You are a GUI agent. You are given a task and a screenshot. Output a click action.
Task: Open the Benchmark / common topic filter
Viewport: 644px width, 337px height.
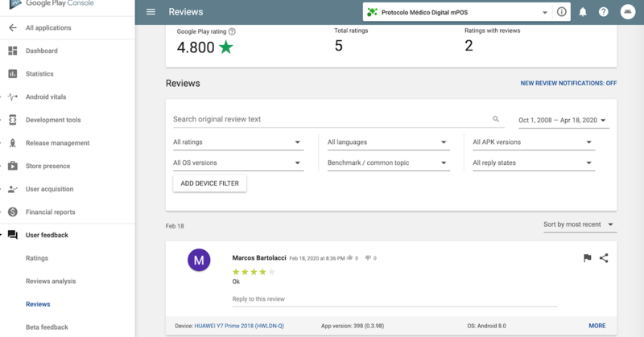[x=389, y=163]
